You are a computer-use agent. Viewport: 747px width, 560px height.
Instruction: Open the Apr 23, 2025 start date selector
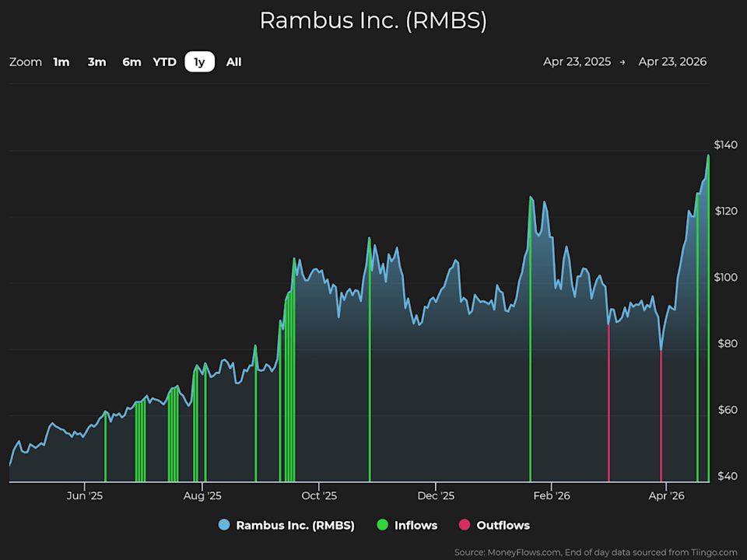tap(578, 61)
